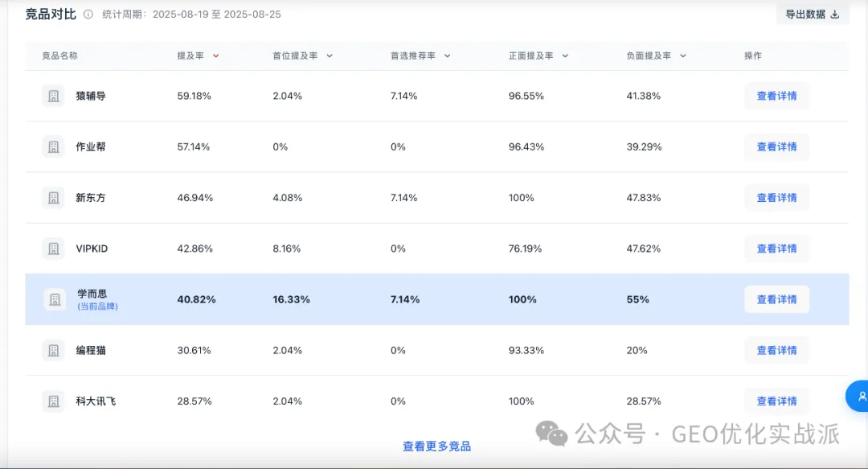Click the 正面提及率 header text

[531, 56]
